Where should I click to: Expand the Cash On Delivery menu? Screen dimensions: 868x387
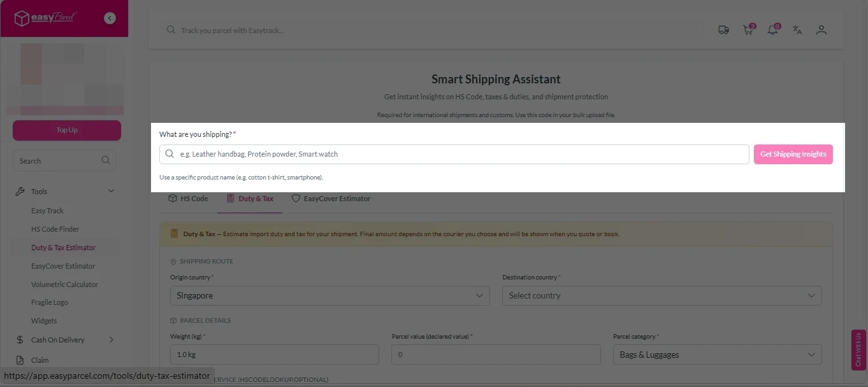point(58,339)
